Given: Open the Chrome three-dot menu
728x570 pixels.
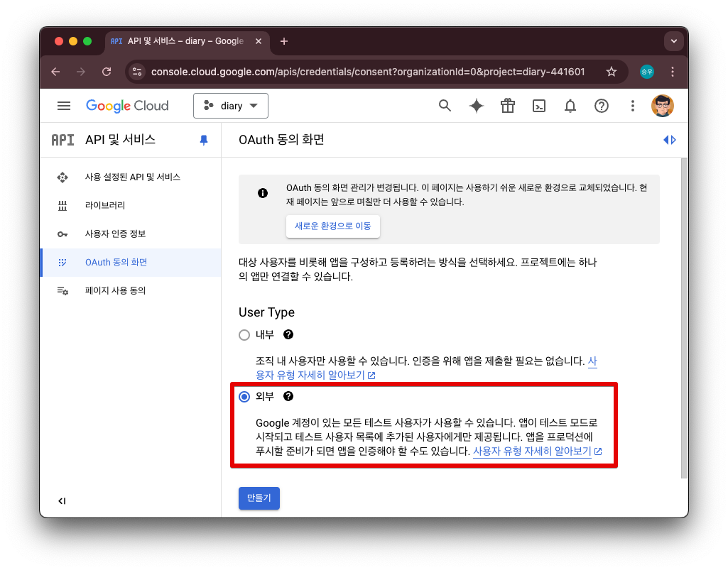Looking at the screenshot, I should point(673,72).
